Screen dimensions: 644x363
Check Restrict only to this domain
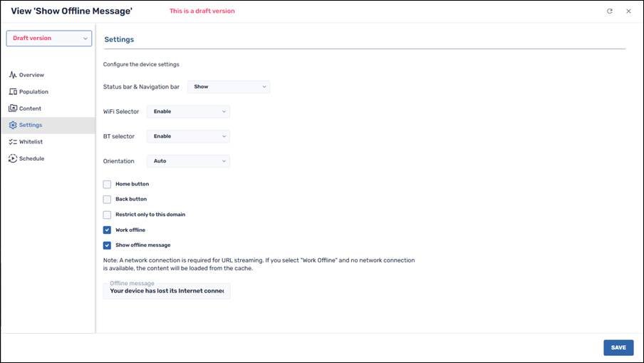click(107, 215)
